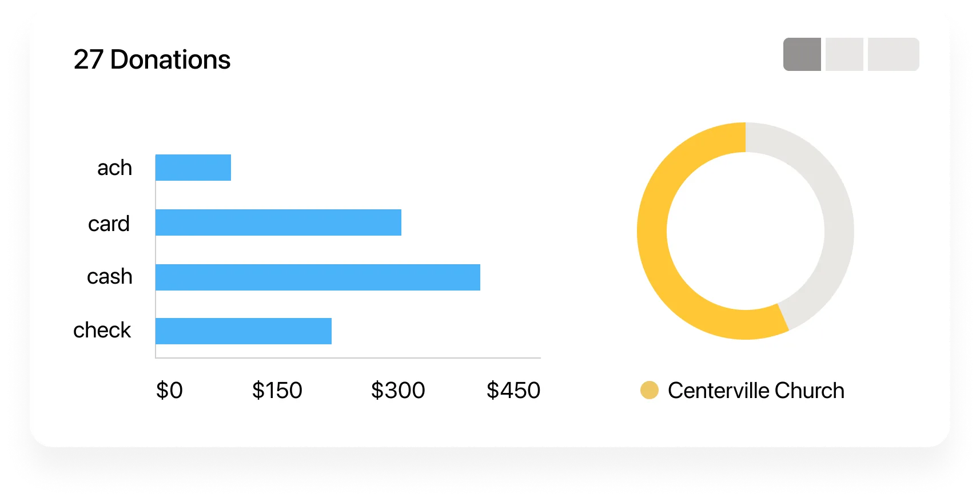The width and height of the screenshot is (980, 501).
Task: Select the blue check bar
Action: (244, 331)
